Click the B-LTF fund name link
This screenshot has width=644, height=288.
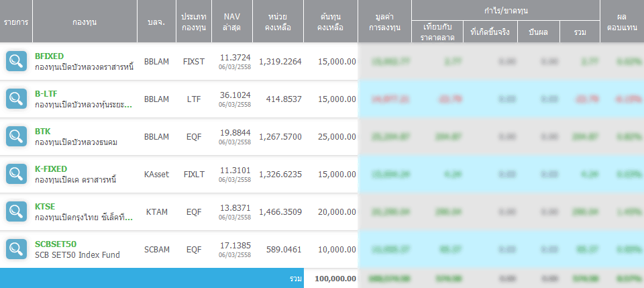pyautogui.click(x=46, y=93)
